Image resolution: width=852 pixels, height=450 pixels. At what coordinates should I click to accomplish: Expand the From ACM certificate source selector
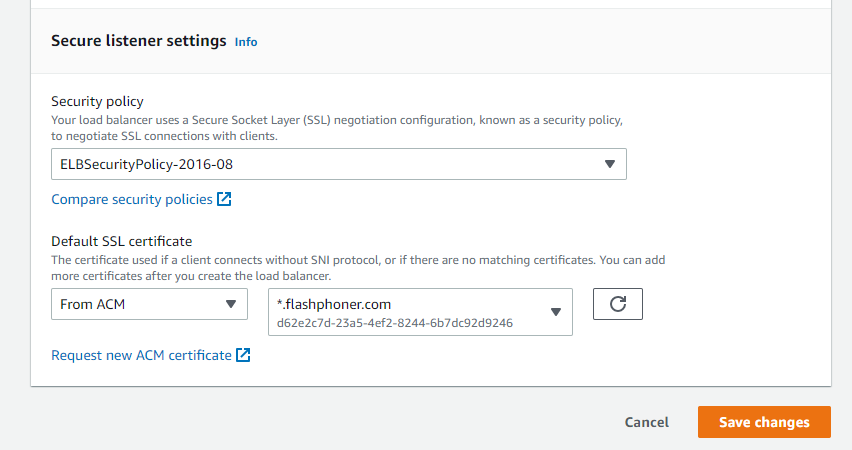pos(148,304)
